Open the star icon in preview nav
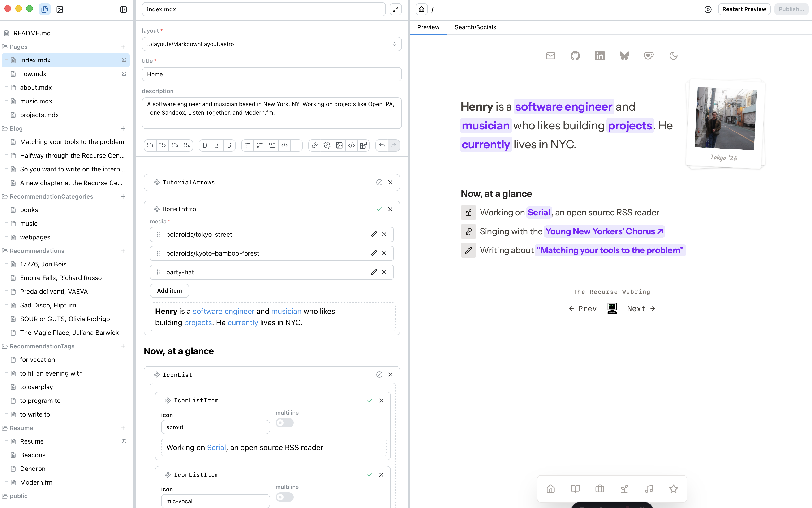 673,489
